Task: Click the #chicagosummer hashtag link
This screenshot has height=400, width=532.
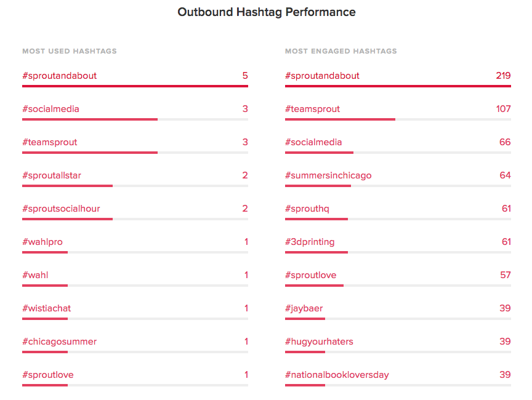Action: pyautogui.click(x=59, y=342)
